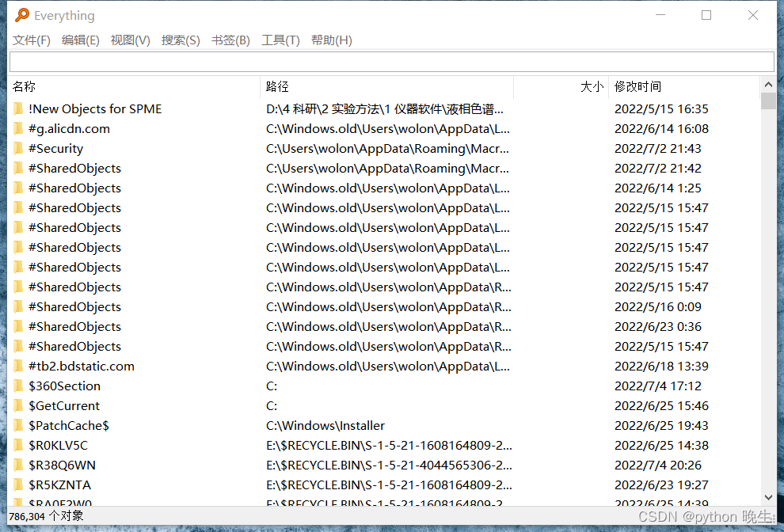Click the modified time 2022/6/18 13:39
This screenshot has width=784, height=532.
click(661, 366)
